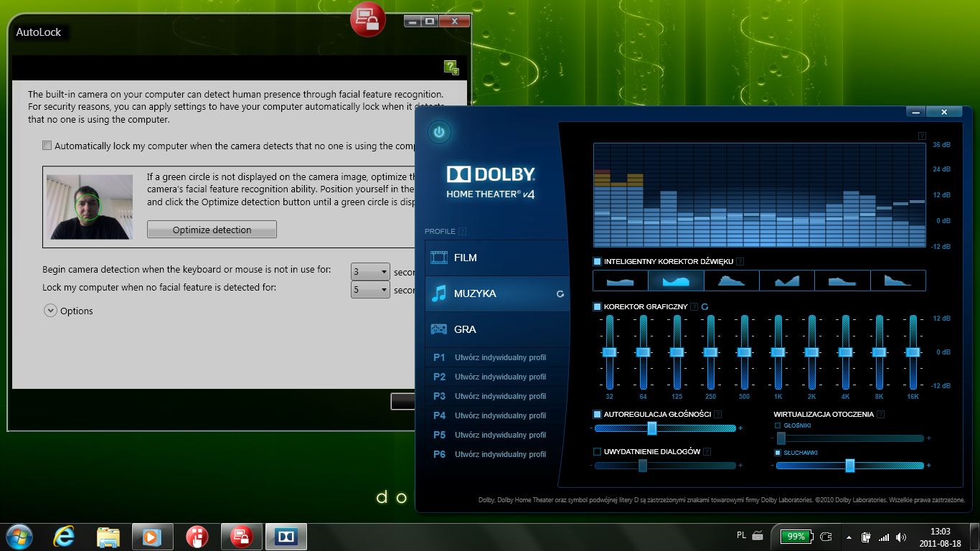Toggle the Słuchawki virtualization checkbox

click(x=778, y=453)
